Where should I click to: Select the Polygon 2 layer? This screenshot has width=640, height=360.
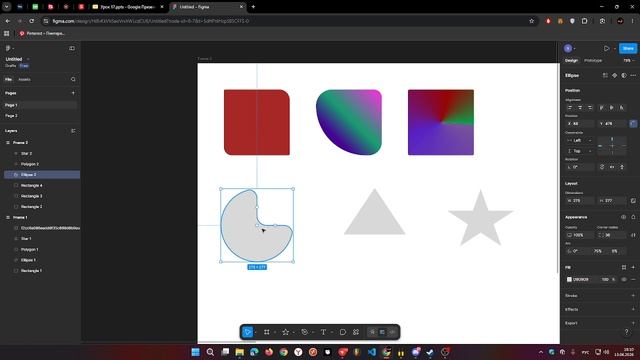pyautogui.click(x=30, y=164)
